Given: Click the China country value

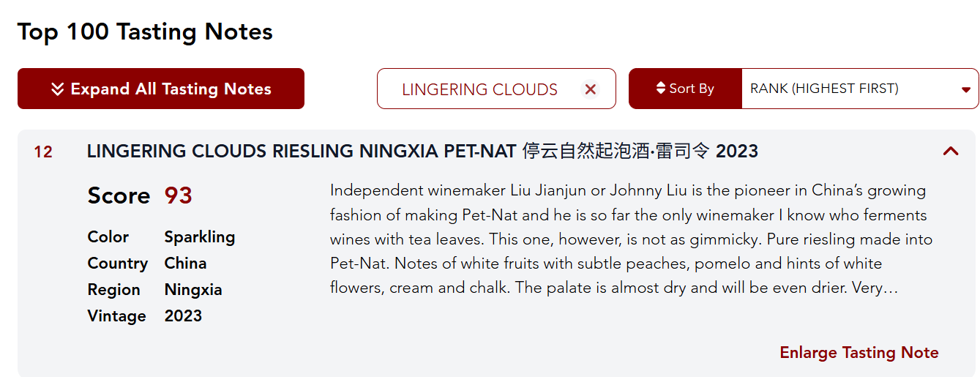Looking at the screenshot, I should click(185, 264).
